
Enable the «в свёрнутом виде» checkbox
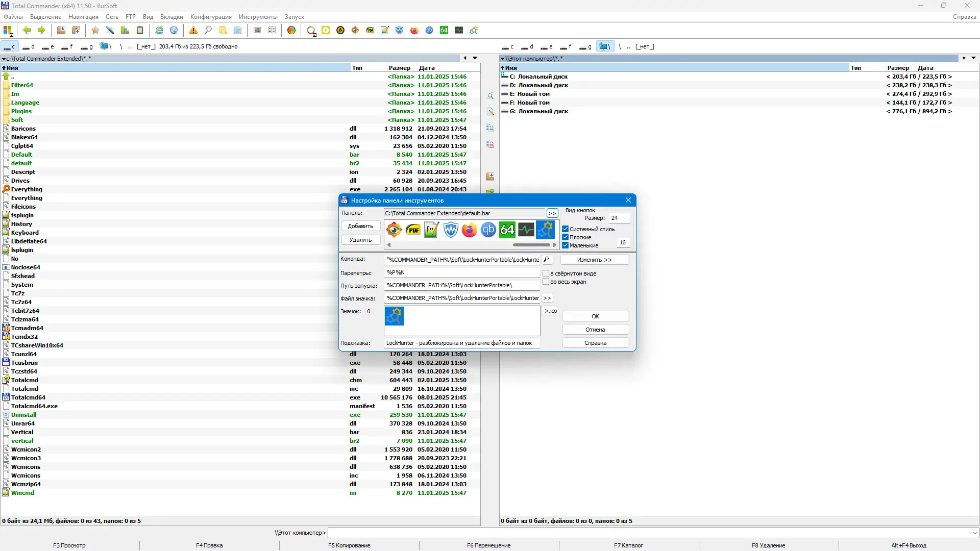546,273
